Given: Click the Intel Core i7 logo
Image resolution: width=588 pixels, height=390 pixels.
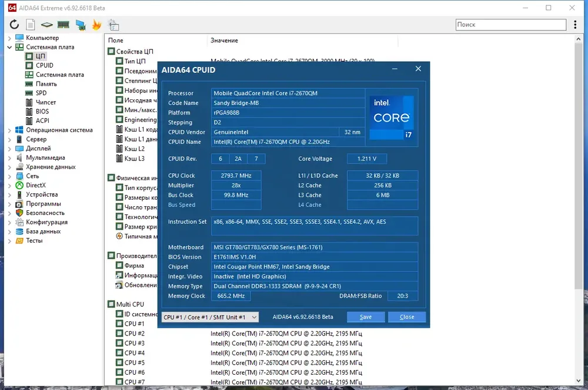Looking at the screenshot, I should pyautogui.click(x=392, y=117).
